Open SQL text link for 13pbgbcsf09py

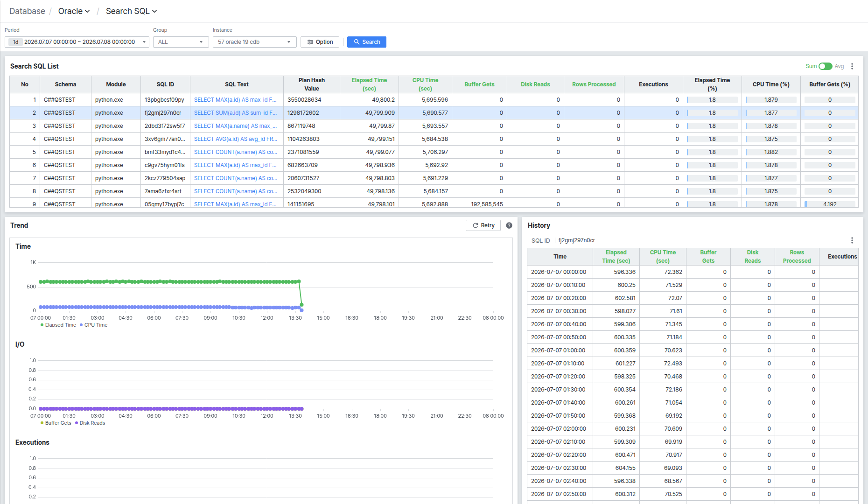[235, 100]
